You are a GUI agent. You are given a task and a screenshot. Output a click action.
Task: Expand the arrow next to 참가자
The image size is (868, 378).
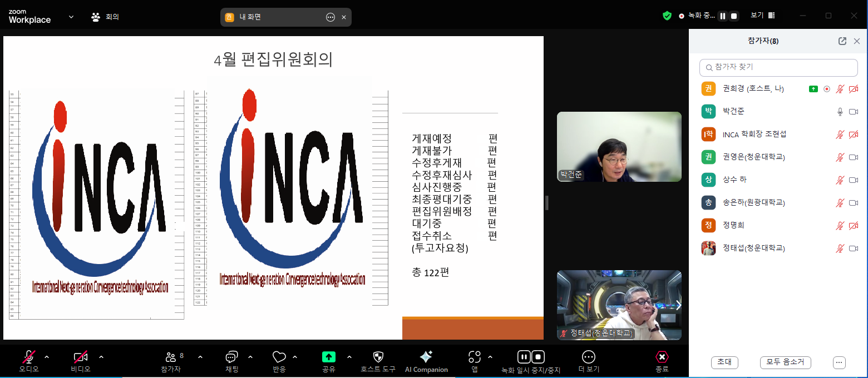pyautogui.click(x=200, y=357)
